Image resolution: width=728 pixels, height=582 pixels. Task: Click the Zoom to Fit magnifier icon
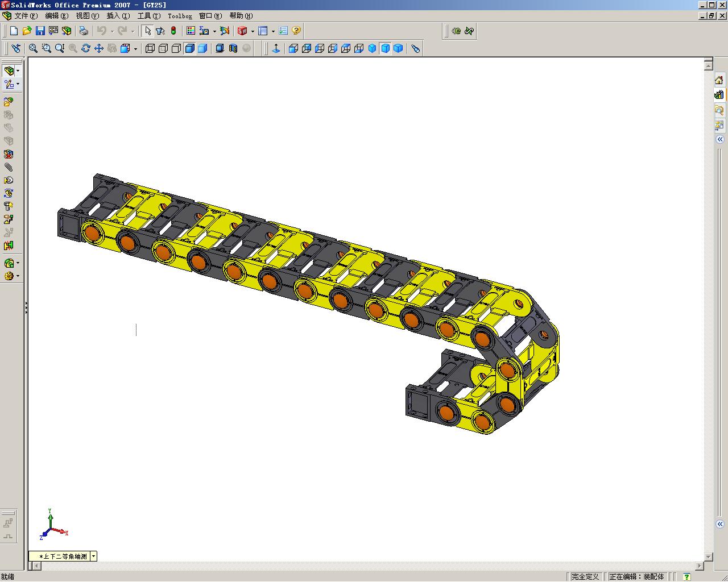click(x=33, y=48)
